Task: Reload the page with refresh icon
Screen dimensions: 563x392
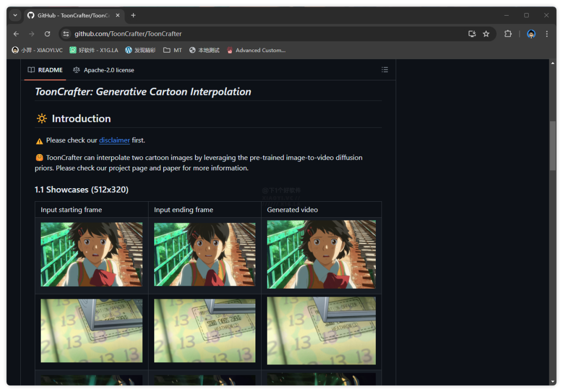Action: click(47, 34)
